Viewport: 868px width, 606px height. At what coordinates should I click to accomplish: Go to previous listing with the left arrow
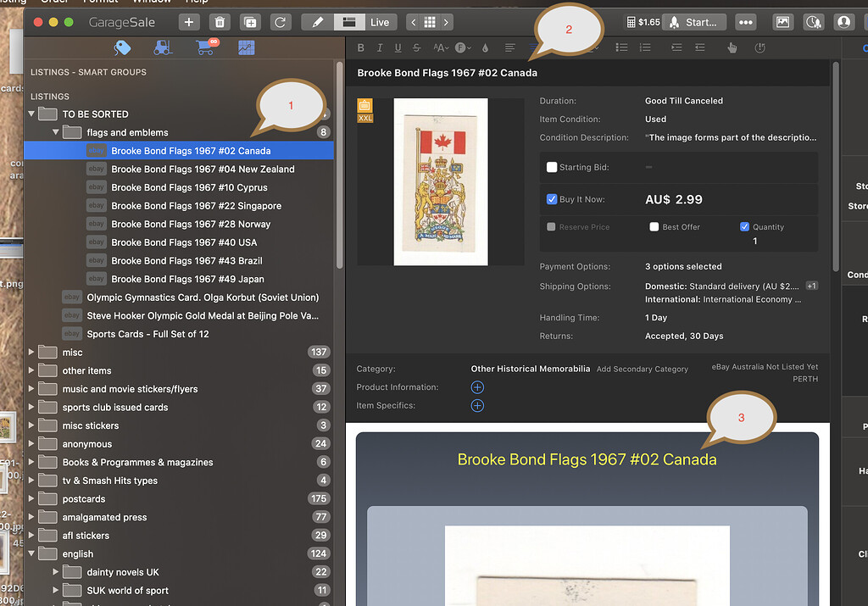413,22
